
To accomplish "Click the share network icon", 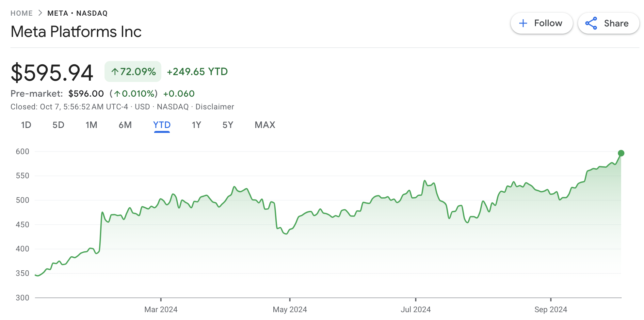I will pyautogui.click(x=591, y=23).
